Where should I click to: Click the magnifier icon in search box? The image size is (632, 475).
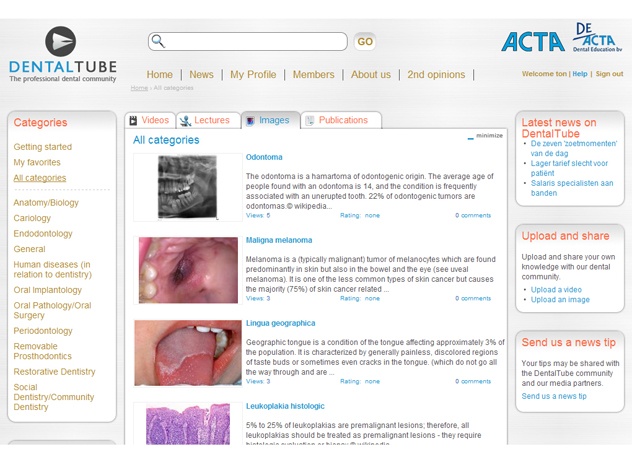158,41
